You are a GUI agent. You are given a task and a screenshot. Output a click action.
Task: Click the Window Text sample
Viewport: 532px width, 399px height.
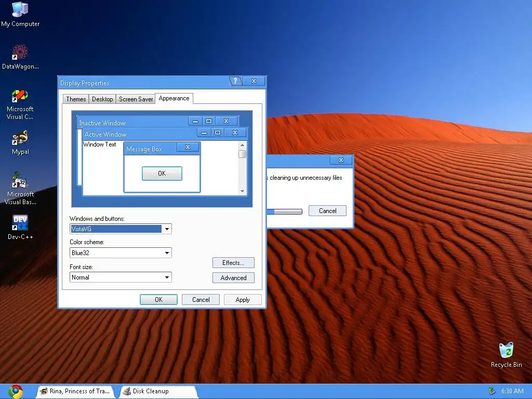tap(99, 144)
